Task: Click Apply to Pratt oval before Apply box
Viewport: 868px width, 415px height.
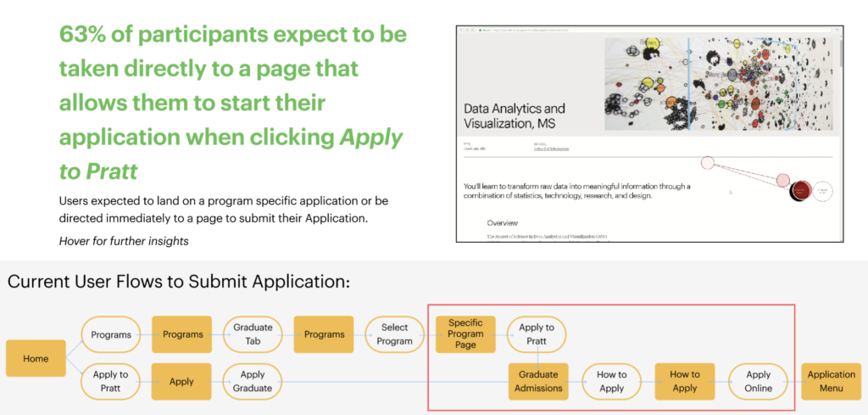Action: 111,382
